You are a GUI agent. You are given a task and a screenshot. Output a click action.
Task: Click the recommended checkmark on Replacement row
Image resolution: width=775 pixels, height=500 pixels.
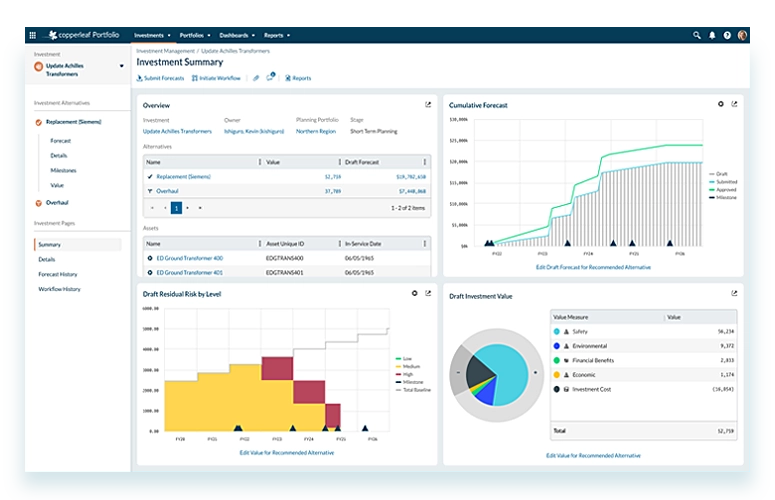150,176
